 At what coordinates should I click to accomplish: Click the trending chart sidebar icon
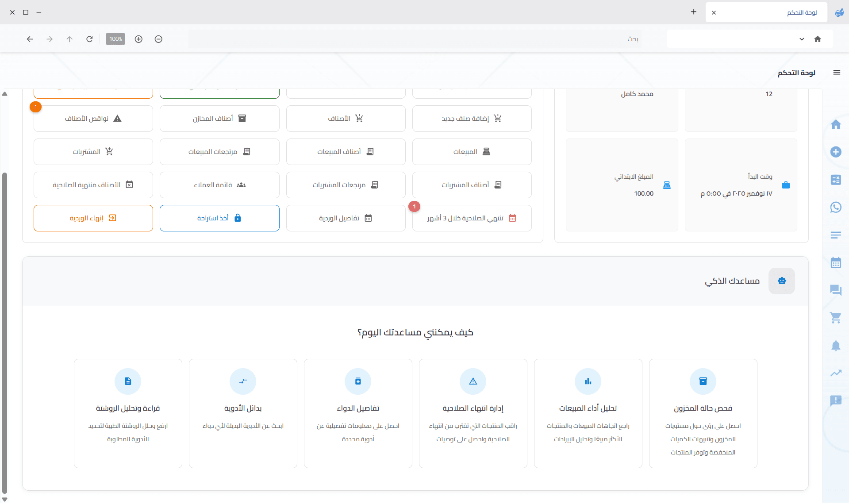click(x=835, y=373)
